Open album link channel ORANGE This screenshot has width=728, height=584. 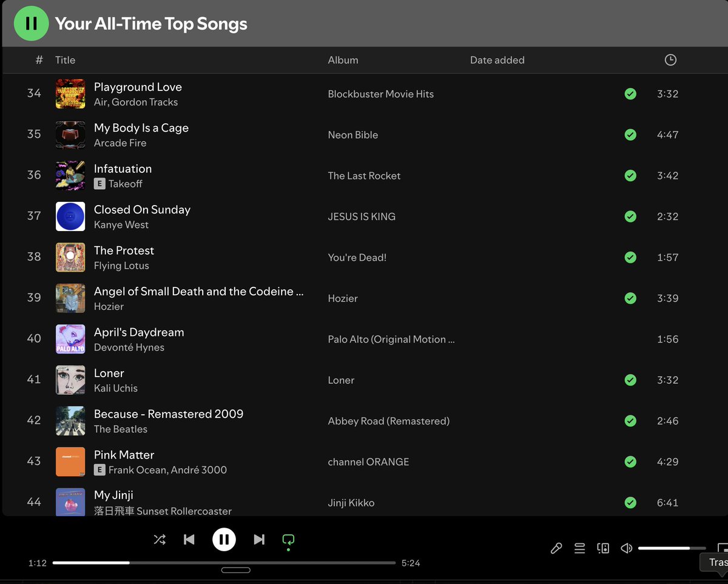pyautogui.click(x=369, y=461)
